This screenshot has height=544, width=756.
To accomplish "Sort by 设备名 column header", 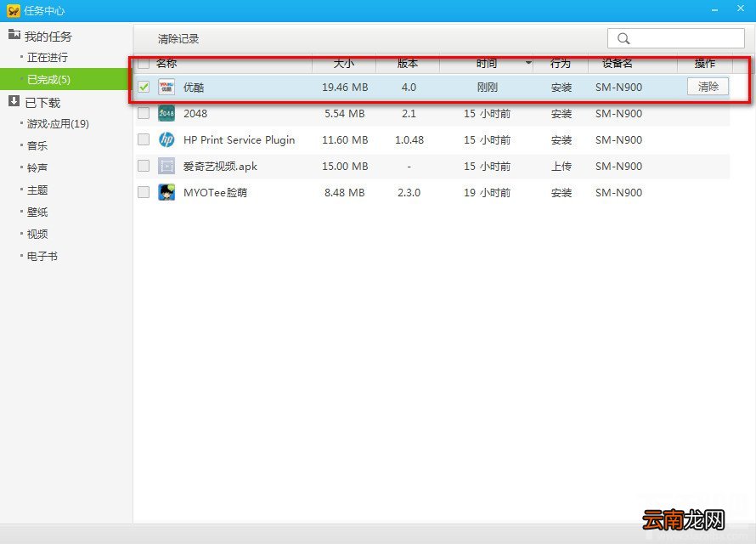I will pos(618,63).
